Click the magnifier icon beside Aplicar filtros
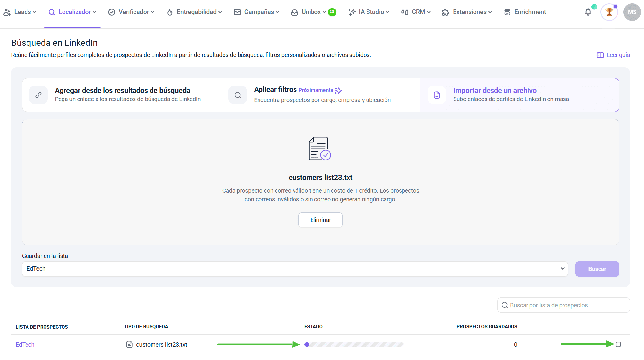The width and height of the screenshot is (644, 360). 238,95
